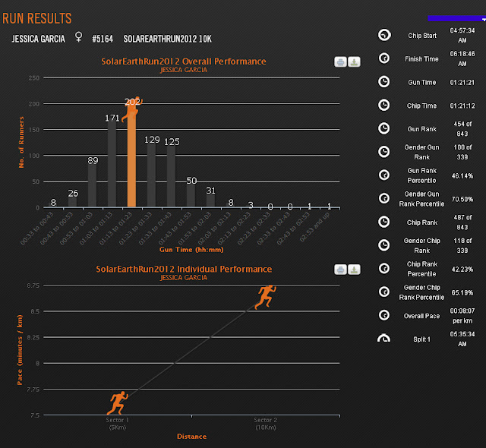Click the download icon for Overall Performance chart
Image resolution: width=486 pixels, height=448 pixels.
tap(354, 62)
